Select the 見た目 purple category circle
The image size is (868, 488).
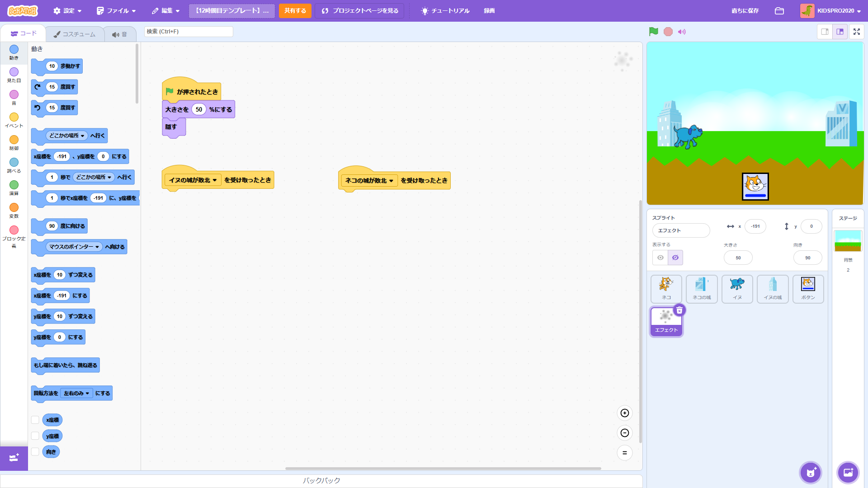point(14,72)
